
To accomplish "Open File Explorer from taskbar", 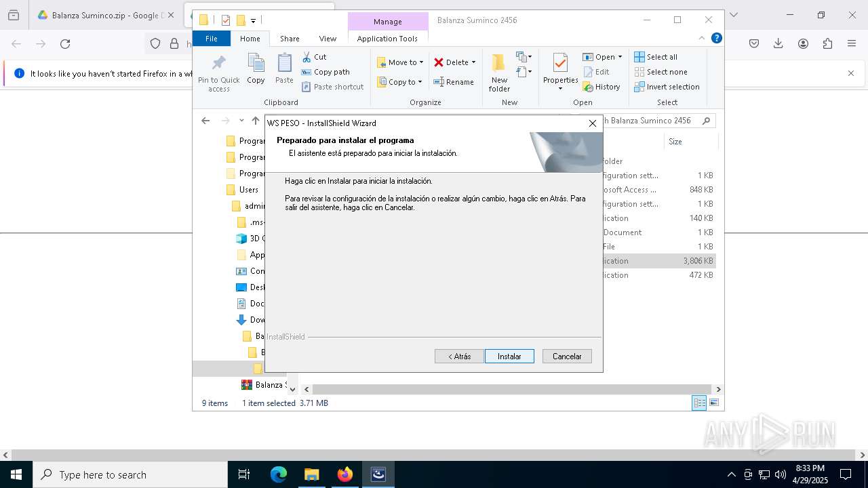I will (x=312, y=474).
